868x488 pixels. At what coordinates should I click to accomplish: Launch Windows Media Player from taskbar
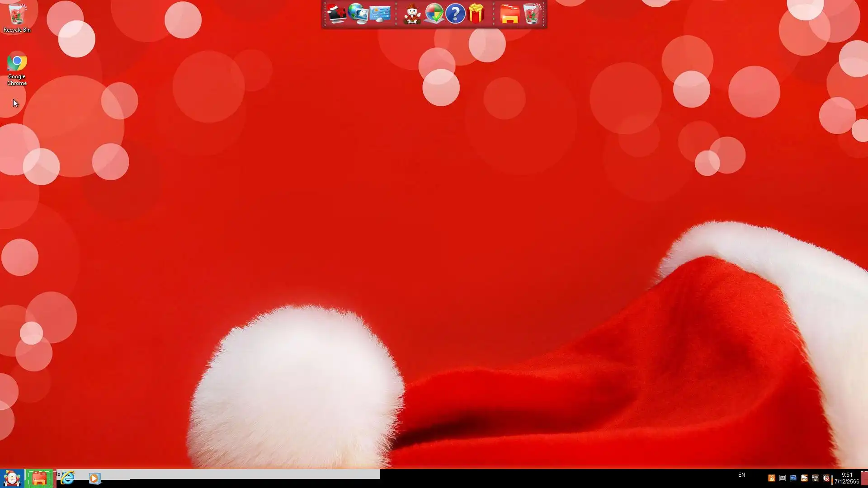94,479
